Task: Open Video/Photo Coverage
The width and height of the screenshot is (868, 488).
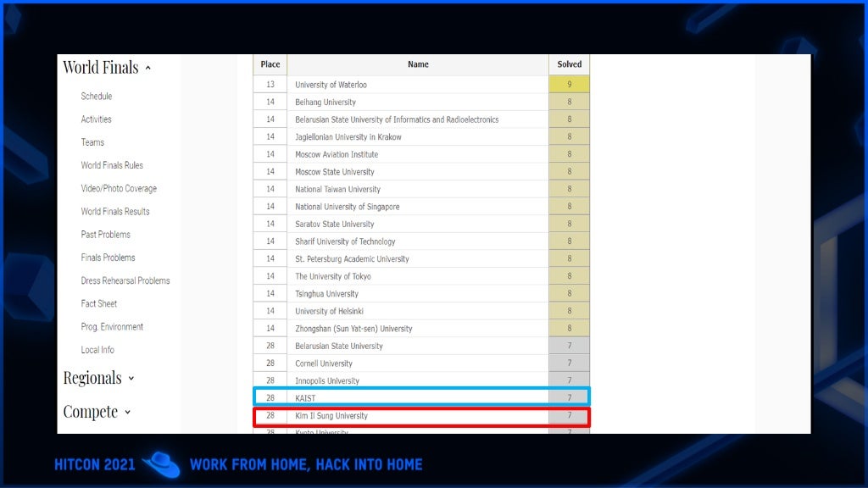Action: [119, 189]
